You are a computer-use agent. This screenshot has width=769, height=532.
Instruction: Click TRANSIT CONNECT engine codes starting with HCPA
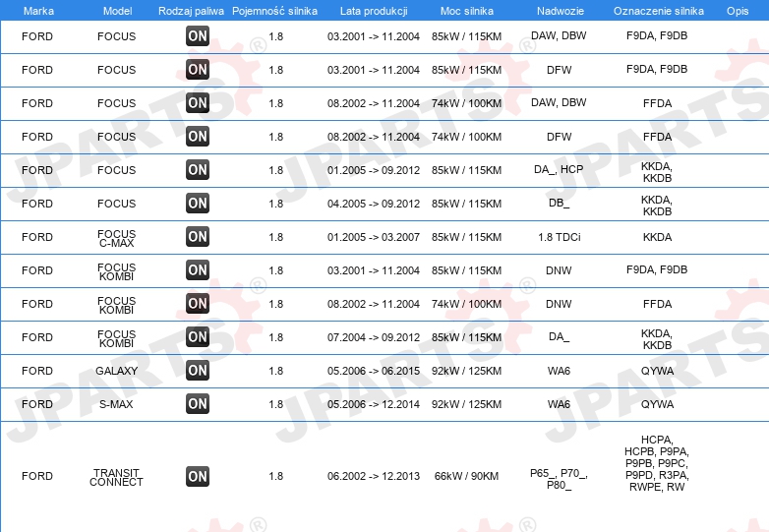(x=657, y=463)
